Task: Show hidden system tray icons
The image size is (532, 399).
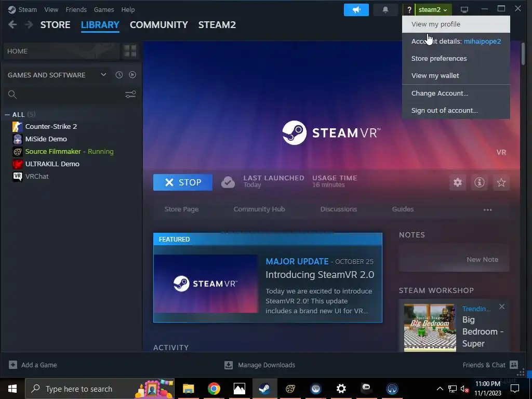Action: [x=440, y=389]
